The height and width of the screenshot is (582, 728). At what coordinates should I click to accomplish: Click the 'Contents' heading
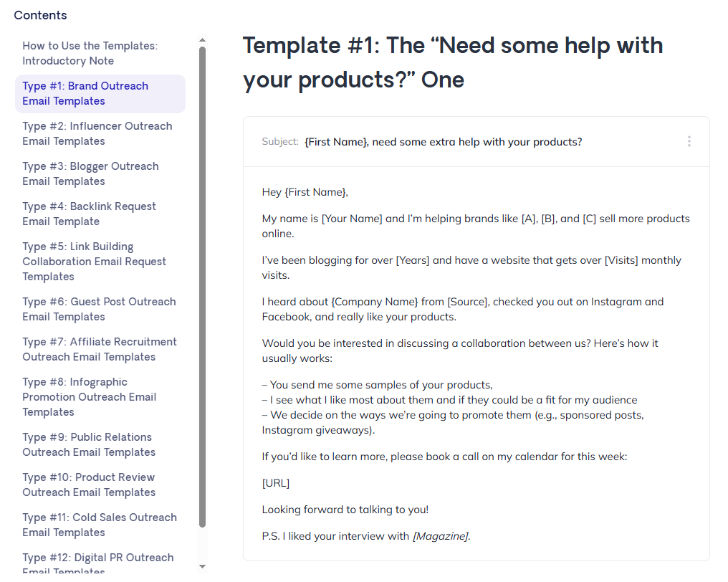pos(40,15)
